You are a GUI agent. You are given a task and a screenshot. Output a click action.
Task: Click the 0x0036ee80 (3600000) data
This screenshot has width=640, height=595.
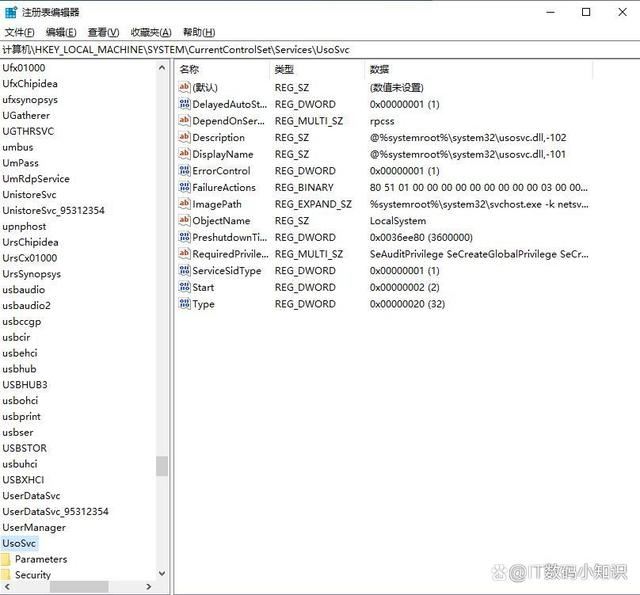point(421,238)
